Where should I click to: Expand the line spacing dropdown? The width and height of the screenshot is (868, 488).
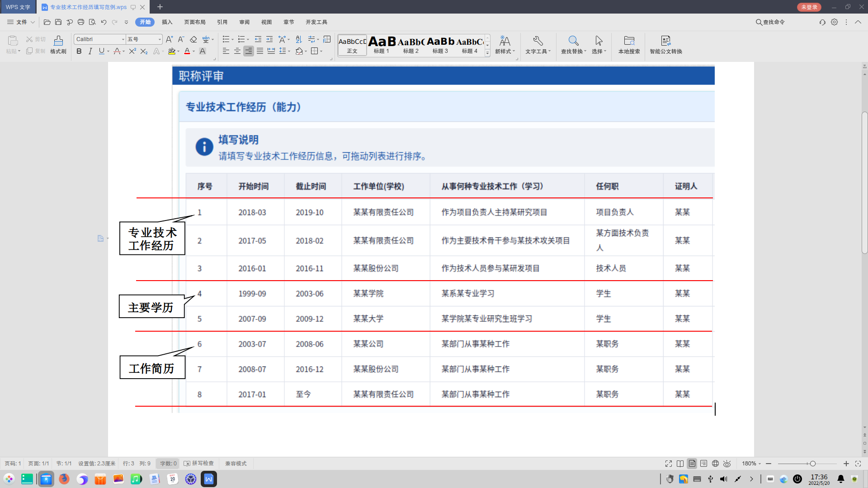click(x=289, y=52)
